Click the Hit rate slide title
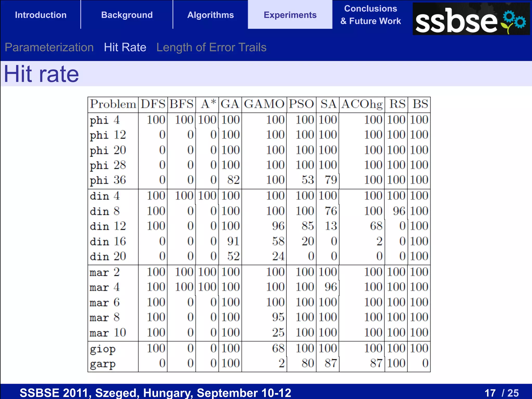Image resolution: width=532 pixels, height=399 pixels. [41, 74]
